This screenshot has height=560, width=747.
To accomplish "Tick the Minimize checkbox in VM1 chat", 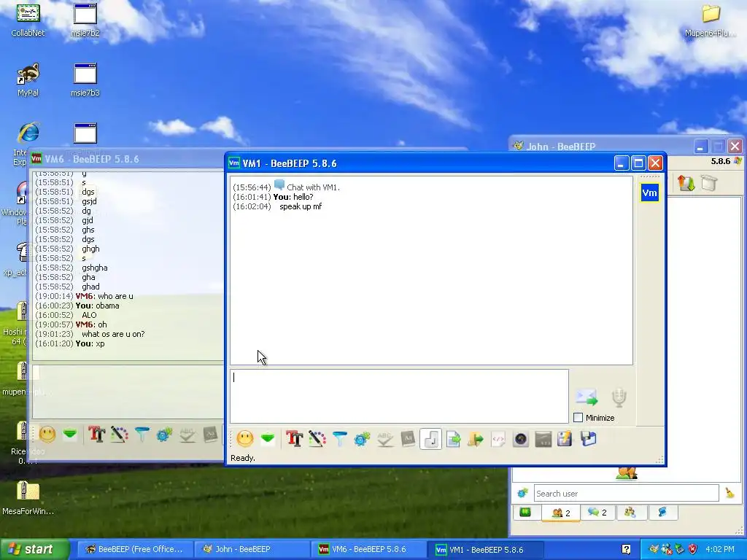I will 578,418.
